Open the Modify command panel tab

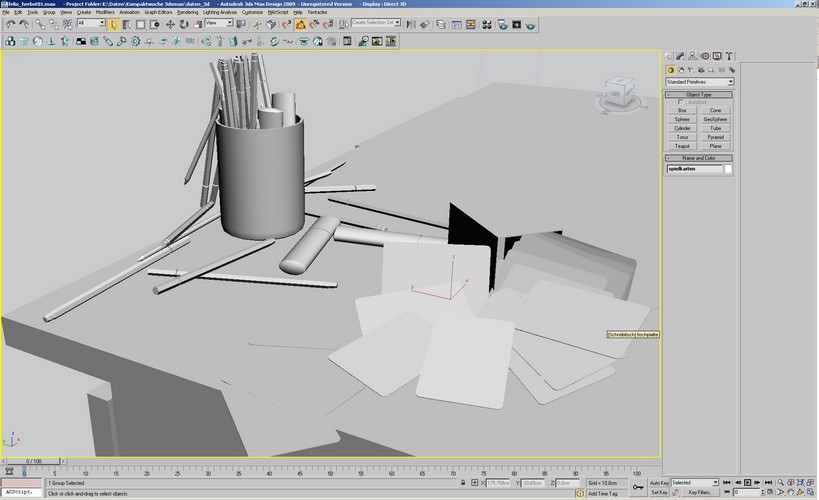(682, 57)
